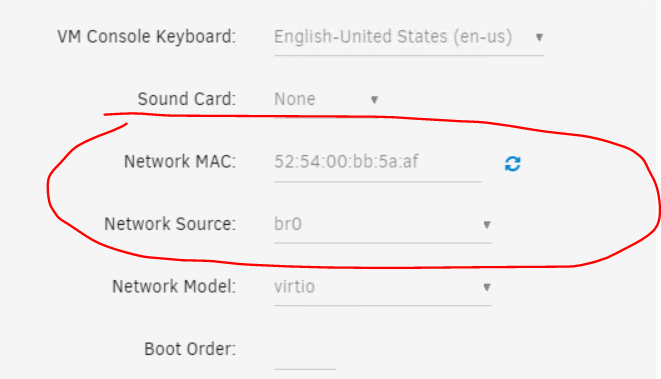This screenshot has width=661, height=379.
Task: Click the Sound Card label
Action: [x=187, y=99]
